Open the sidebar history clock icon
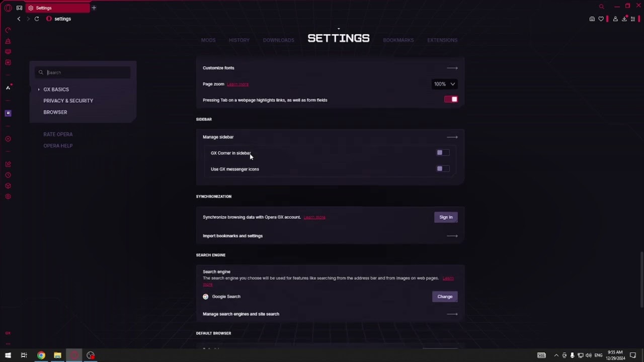This screenshot has width=644, height=362. tap(8, 175)
